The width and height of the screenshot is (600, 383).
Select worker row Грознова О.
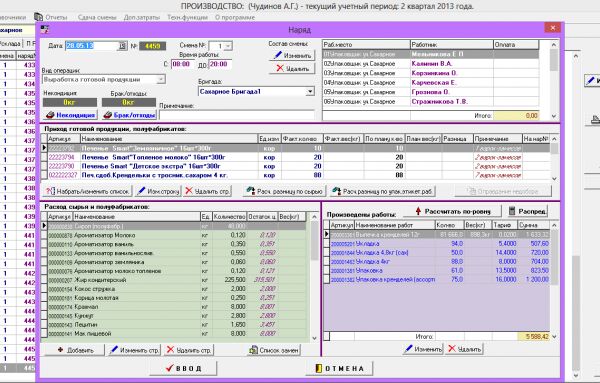430,92
